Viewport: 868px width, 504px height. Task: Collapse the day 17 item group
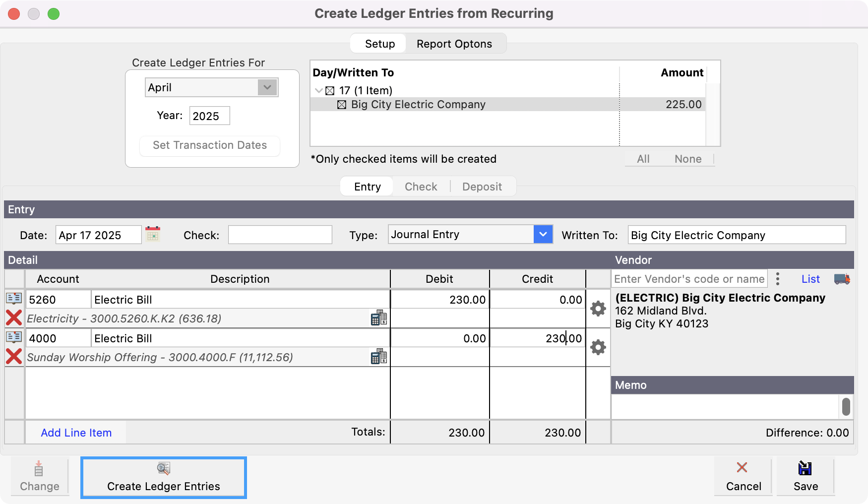319,91
